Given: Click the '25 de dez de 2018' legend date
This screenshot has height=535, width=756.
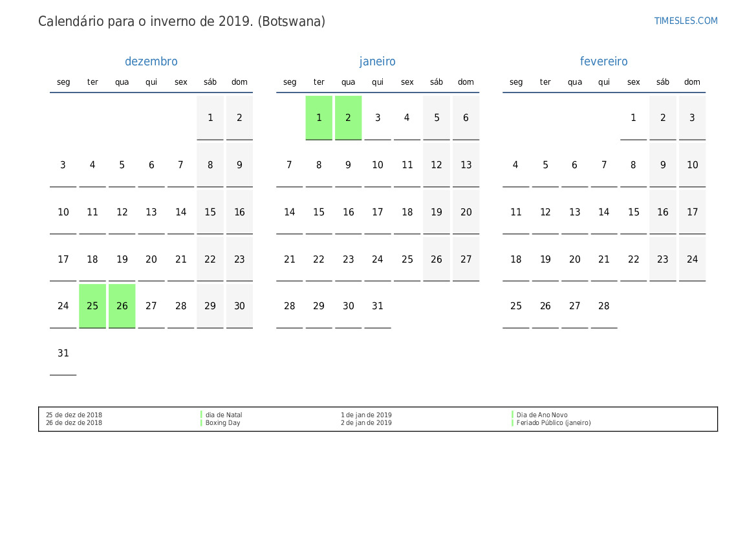Looking at the screenshot, I should (x=74, y=415).
